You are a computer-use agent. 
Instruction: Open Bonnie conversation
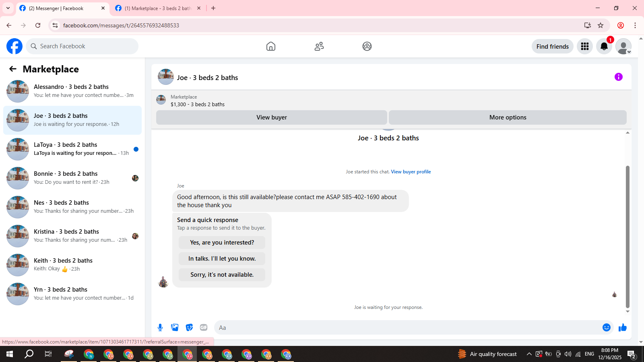(x=72, y=178)
